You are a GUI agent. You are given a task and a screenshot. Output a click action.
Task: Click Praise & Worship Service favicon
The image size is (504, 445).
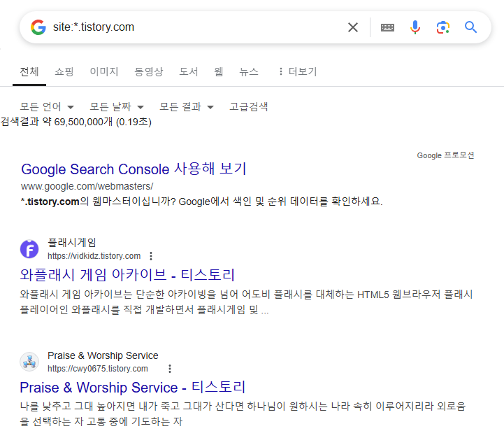tap(29, 362)
